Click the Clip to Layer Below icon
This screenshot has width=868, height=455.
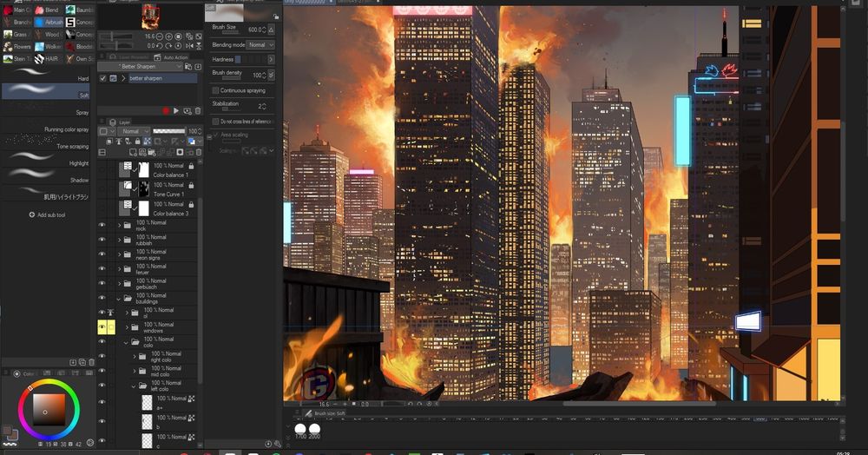pyautogui.click(x=109, y=142)
